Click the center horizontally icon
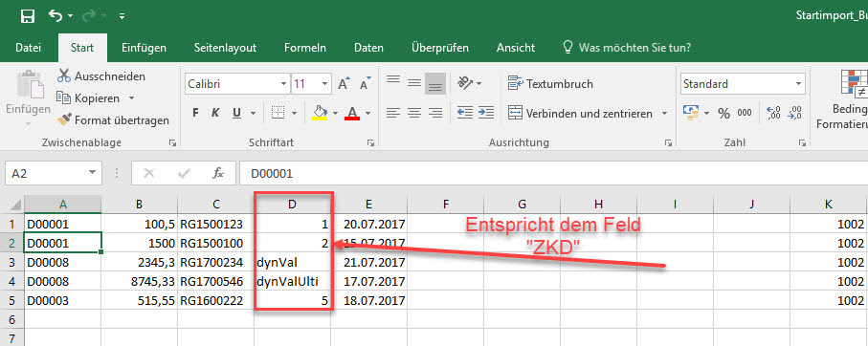 [414, 114]
